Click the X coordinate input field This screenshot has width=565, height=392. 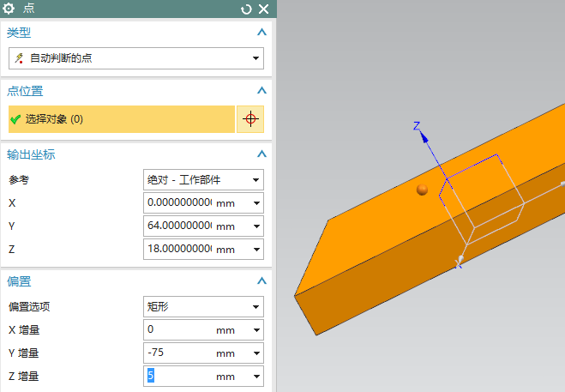178,203
